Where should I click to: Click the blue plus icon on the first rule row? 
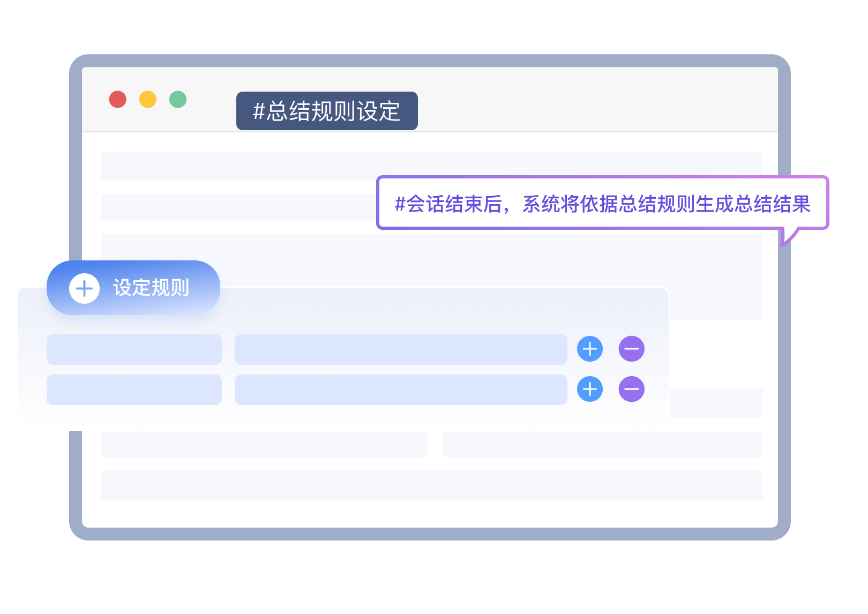click(x=589, y=349)
